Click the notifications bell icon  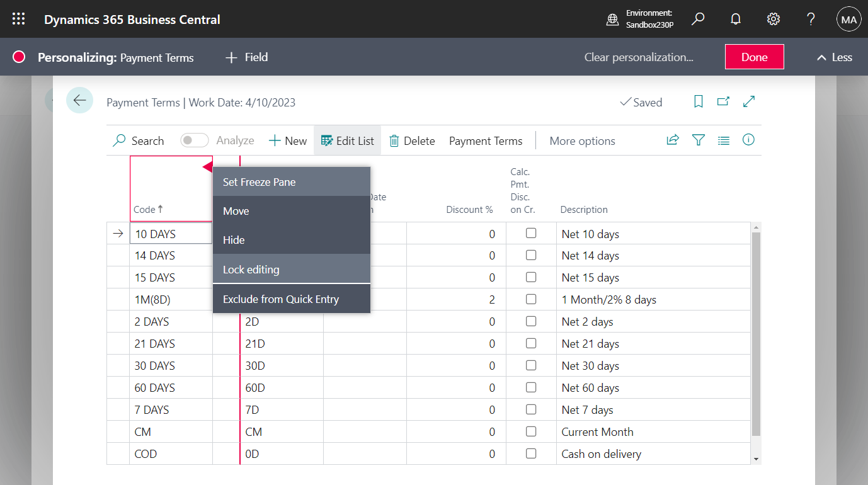pos(735,19)
